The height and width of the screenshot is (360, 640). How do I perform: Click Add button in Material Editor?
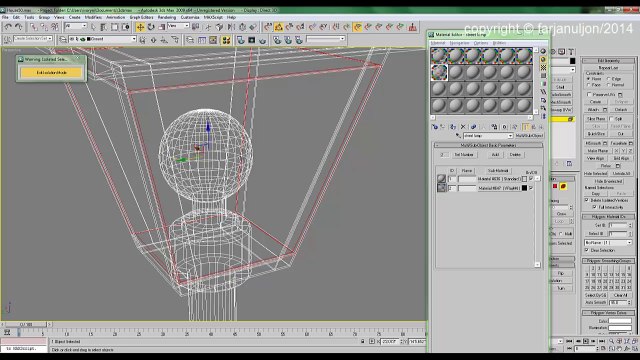click(x=495, y=155)
